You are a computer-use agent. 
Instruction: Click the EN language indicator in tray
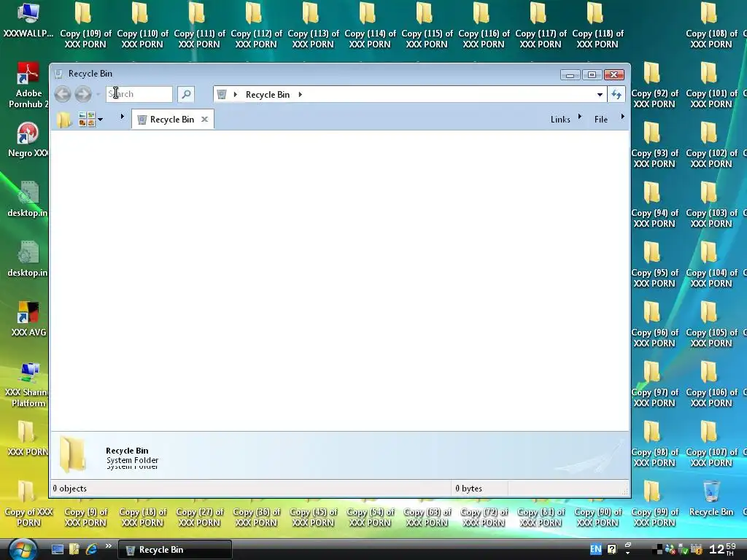tap(595, 549)
